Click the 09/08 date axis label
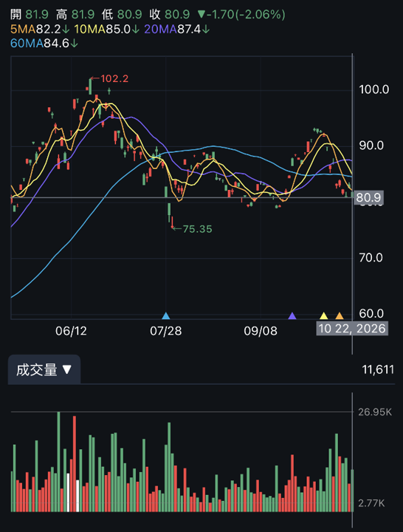This screenshot has width=403, height=532. click(x=261, y=331)
